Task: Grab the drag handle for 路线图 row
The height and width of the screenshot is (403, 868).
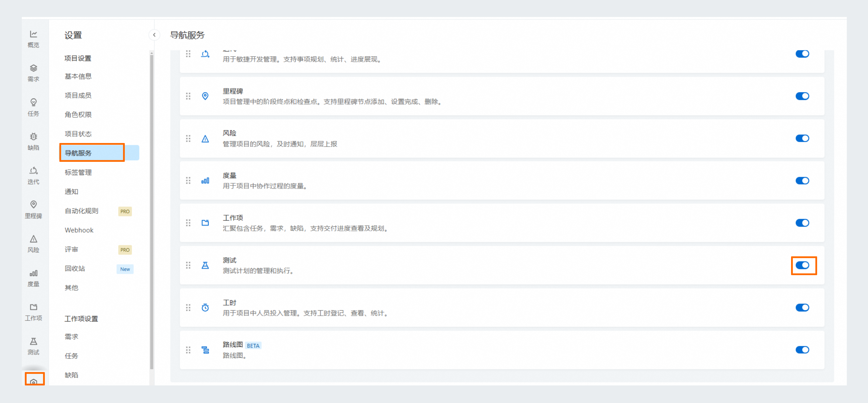Action: pyautogui.click(x=188, y=350)
